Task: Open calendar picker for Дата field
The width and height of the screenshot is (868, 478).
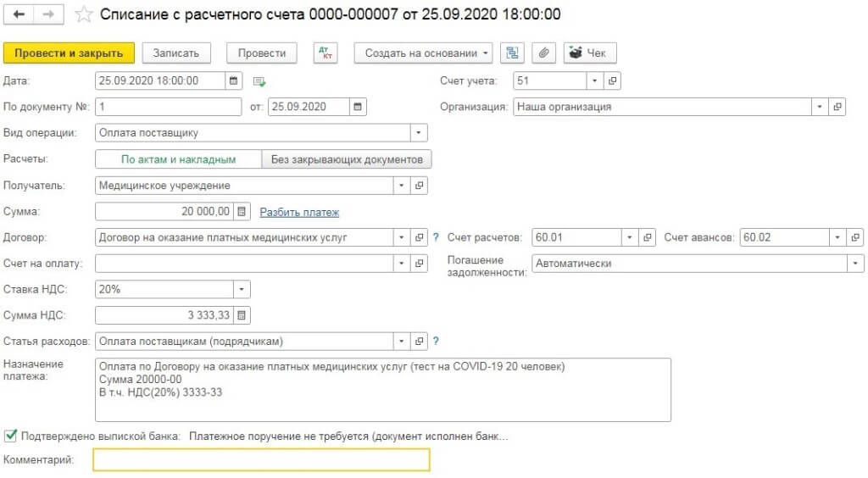Action: (234, 81)
